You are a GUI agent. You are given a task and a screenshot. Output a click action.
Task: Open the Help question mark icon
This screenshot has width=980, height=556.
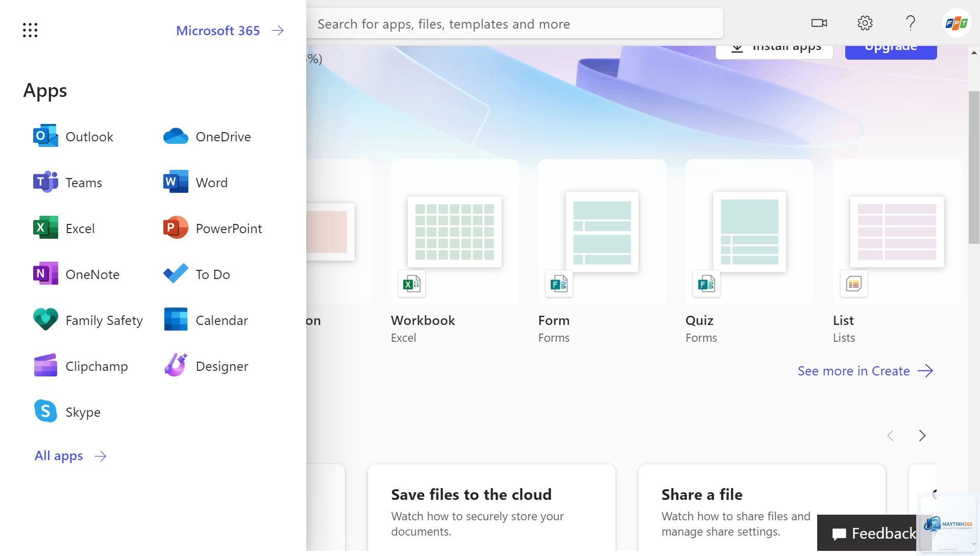click(911, 23)
